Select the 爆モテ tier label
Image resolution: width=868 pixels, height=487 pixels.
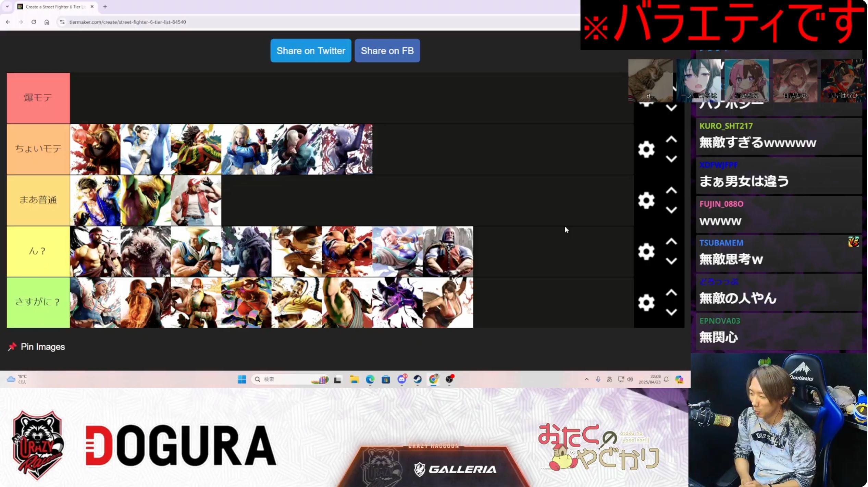click(x=38, y=98)
